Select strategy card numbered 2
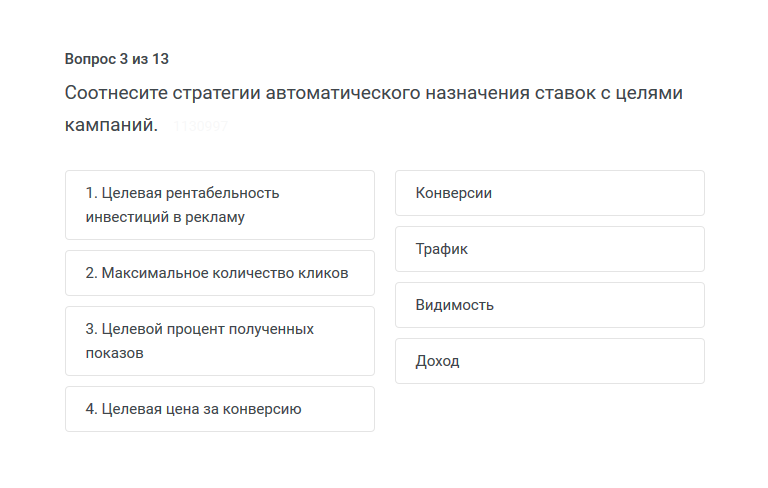 (219, 273)
